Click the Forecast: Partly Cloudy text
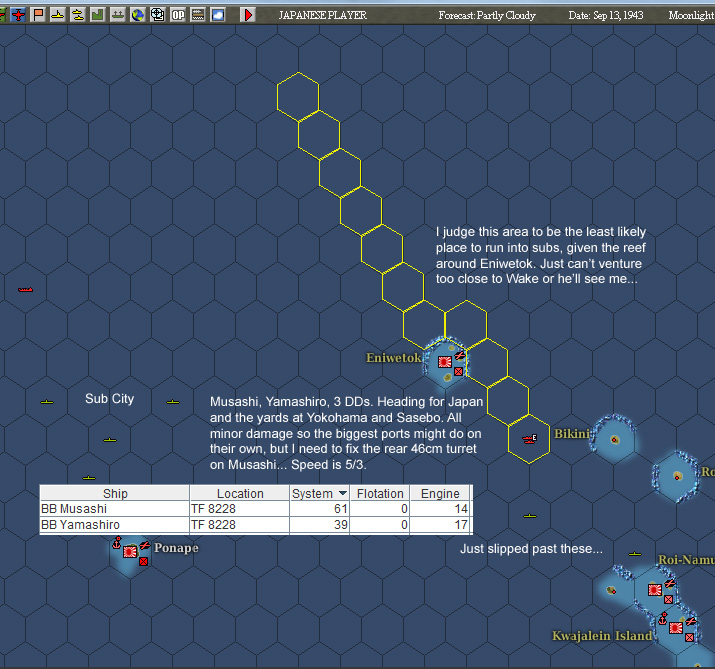This screenshot has width=715, height=669. (487, 16)
